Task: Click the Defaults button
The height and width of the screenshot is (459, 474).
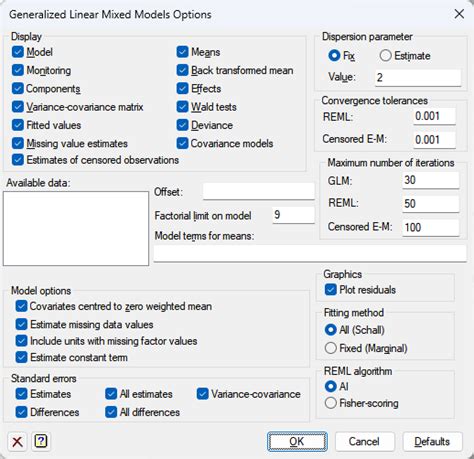Action: (432, 442)
